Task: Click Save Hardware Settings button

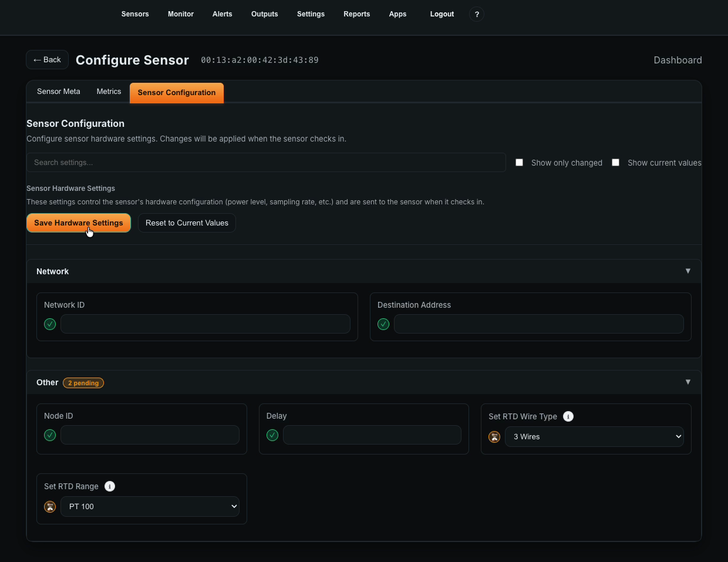Action: point(79,223)
